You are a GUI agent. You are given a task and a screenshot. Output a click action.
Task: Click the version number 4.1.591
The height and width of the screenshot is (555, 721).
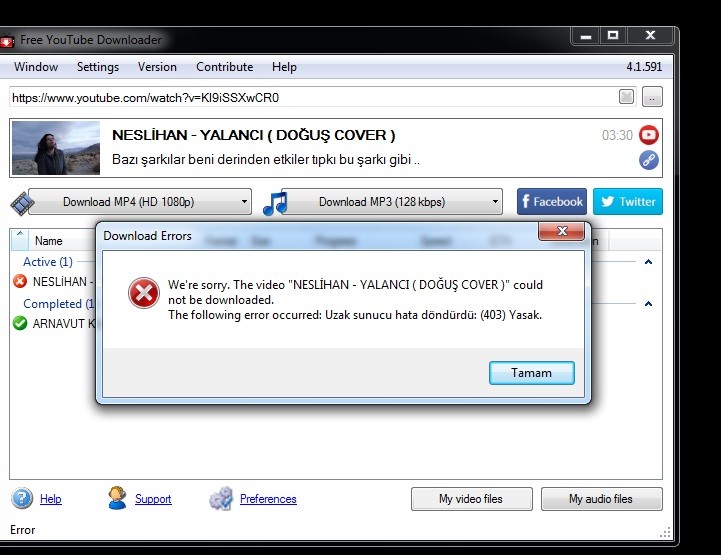point(644,67)
